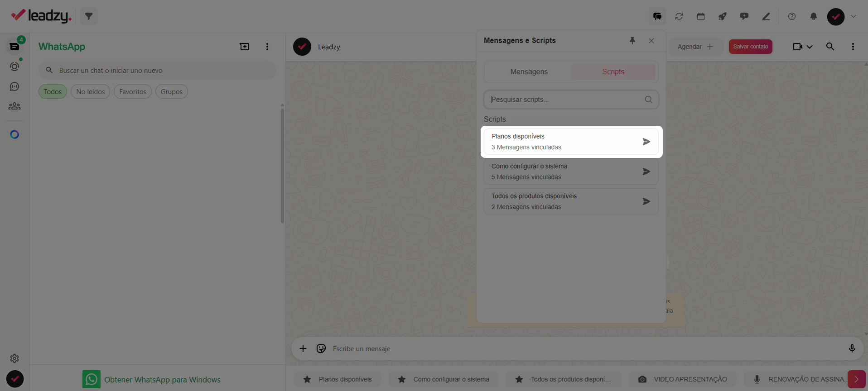868x391 pixels.
Task: Switch to the Scripts tab
Action: [613, 72]
